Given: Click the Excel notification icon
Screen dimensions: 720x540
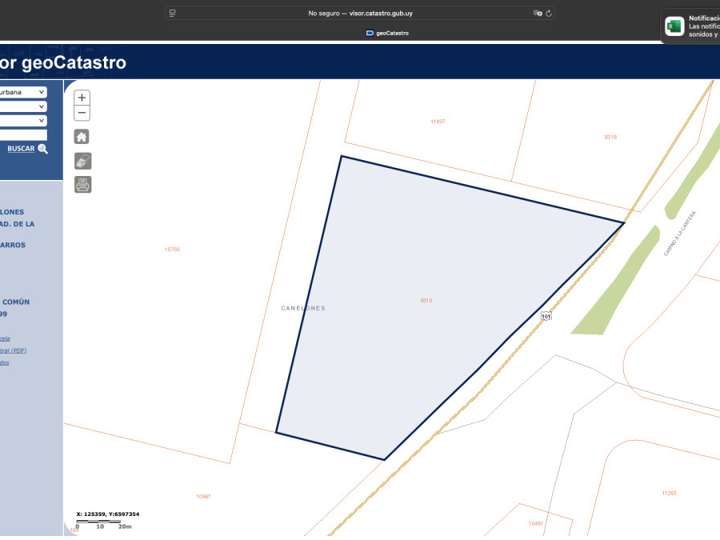Looking at the screenshot, I should [x=675, y=26].
